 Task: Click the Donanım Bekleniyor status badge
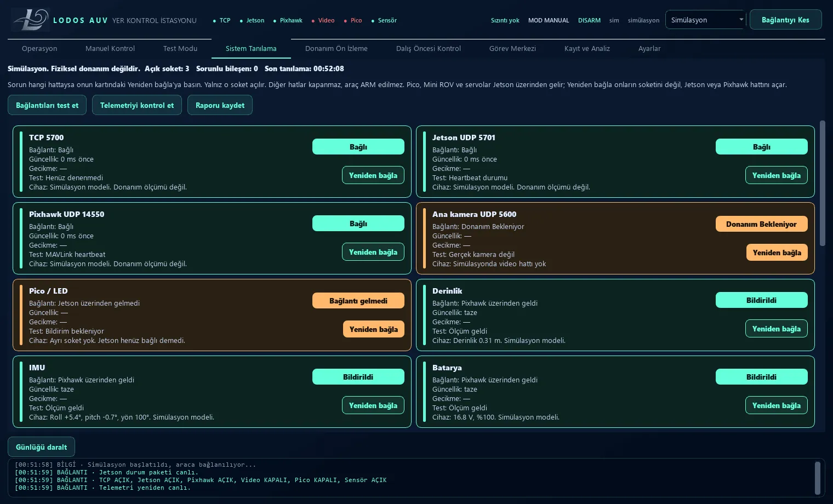pos(762,224)
